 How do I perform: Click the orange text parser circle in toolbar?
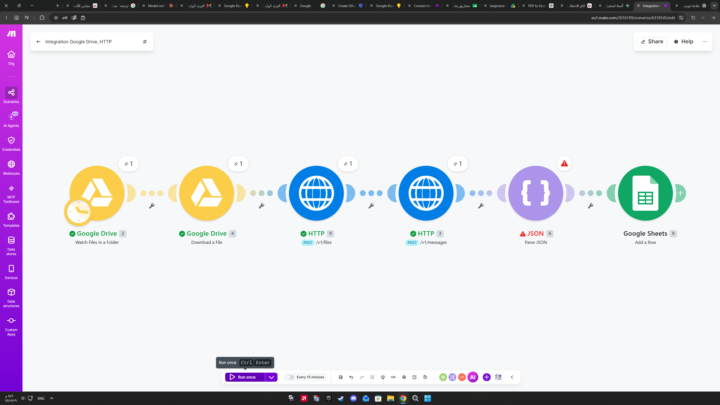(x=462, y=377)
